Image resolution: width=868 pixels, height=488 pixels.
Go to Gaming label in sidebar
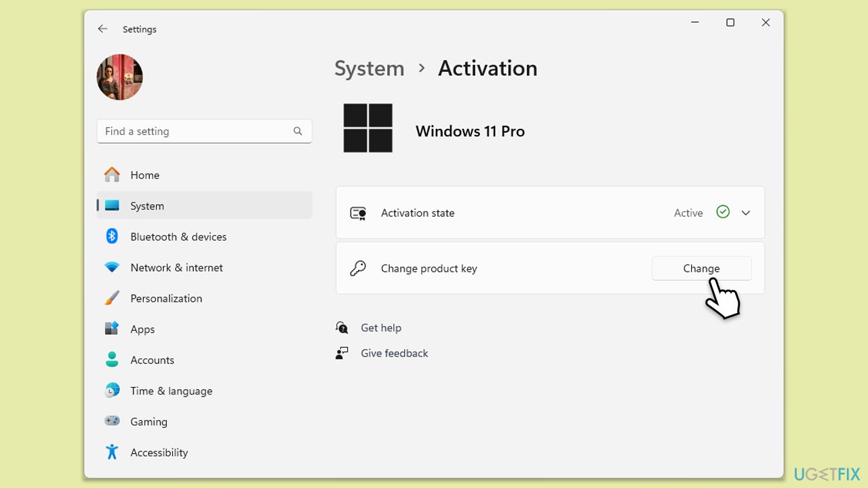tap(149, 422)
